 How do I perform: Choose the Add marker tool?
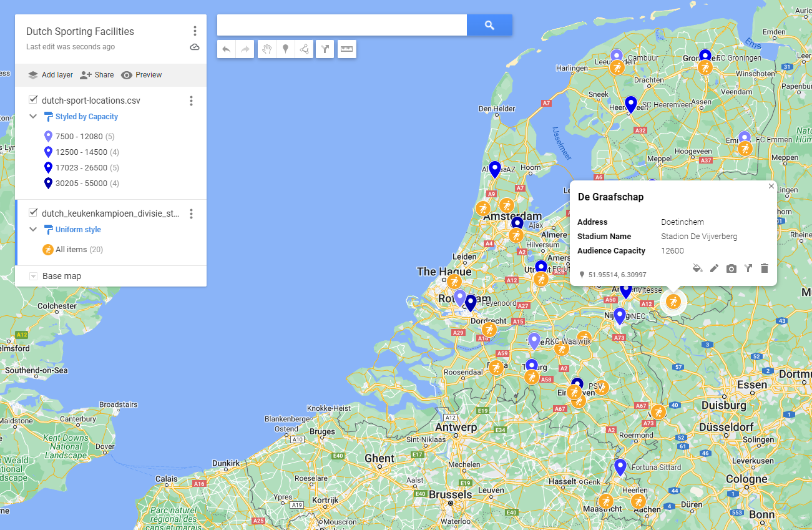coord(285,49)
